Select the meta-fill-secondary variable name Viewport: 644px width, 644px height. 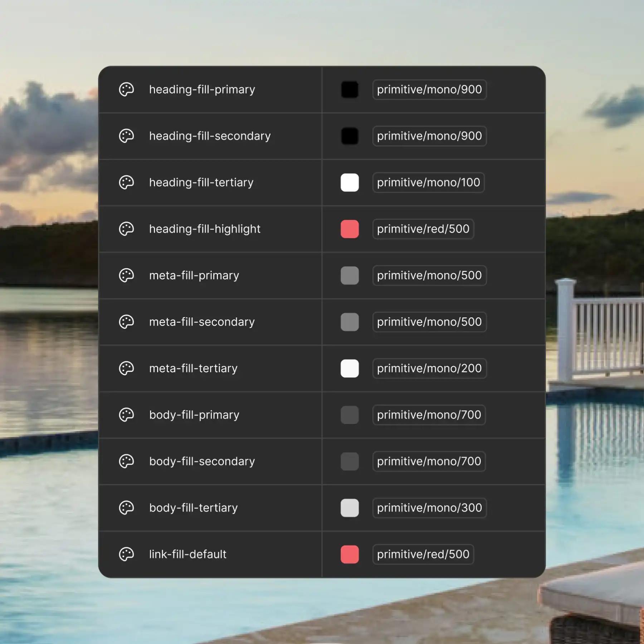202,322
